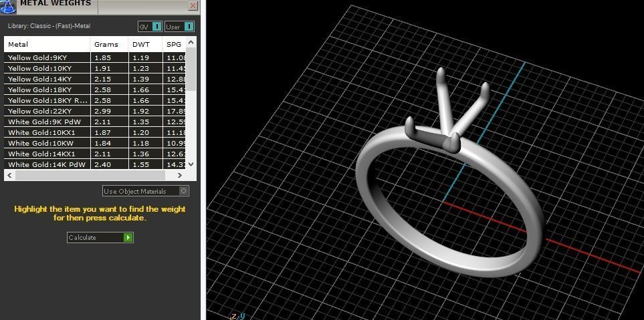Sort table by Grams column header
The width and height of the screenshot is (644, 320).
coord(109,44)
